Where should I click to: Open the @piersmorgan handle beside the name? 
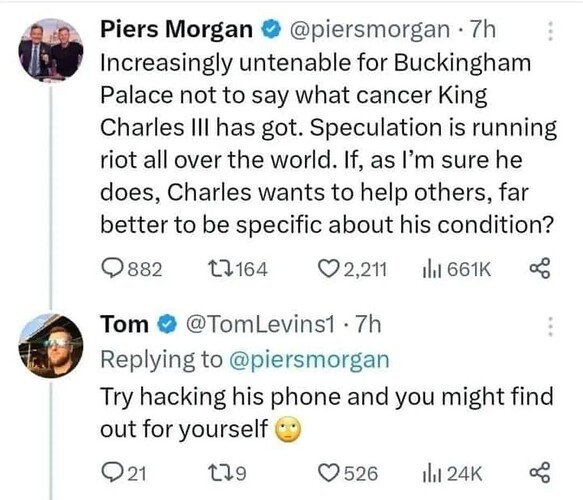coord(370,30)
